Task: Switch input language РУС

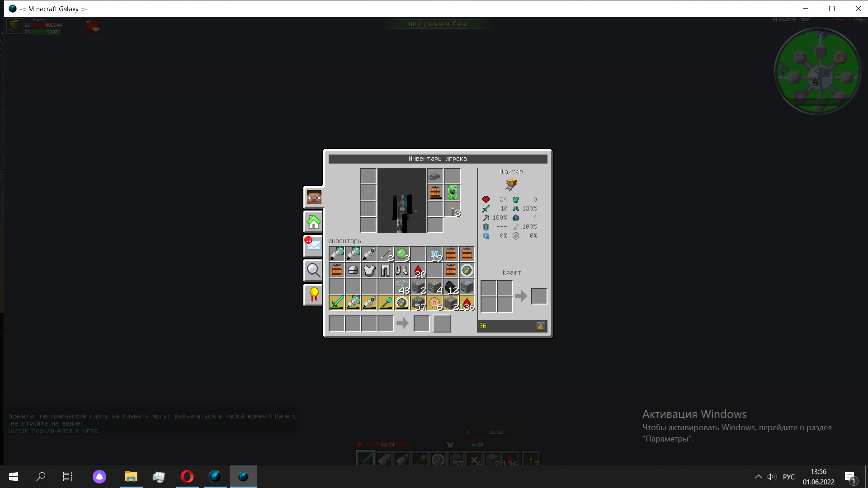Action: coord(789,477)
